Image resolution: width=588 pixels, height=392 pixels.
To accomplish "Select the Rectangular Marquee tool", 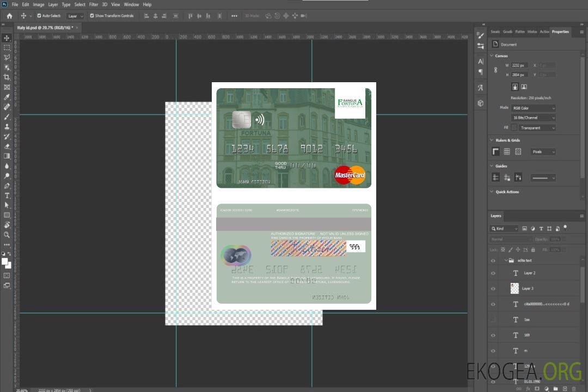I will [7, 48].
